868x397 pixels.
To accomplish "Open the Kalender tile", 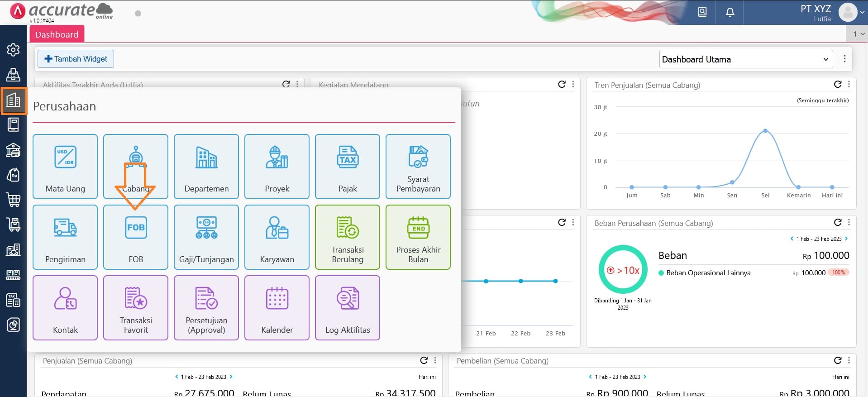I will pos(277,308).
